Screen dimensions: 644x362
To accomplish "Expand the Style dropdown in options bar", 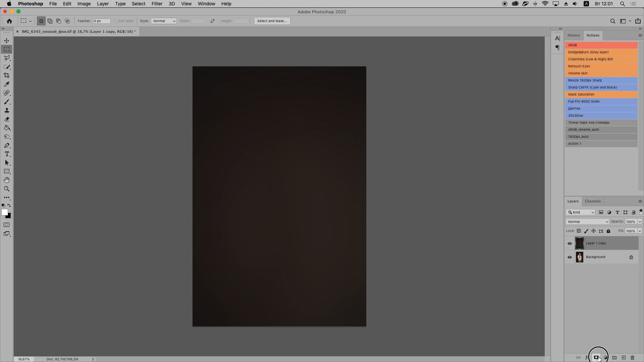I will [x=164, y=21].
